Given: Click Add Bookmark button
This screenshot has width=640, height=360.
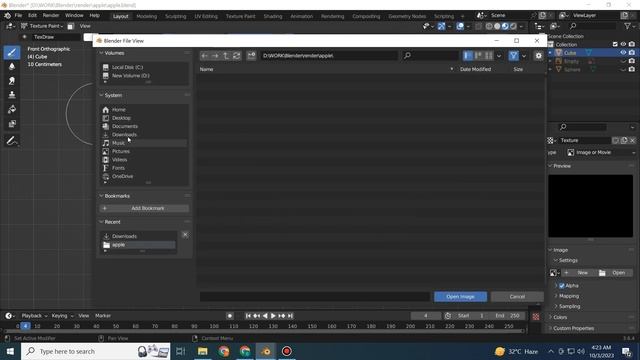Looking at the screenshot, I should coord(144,208).
